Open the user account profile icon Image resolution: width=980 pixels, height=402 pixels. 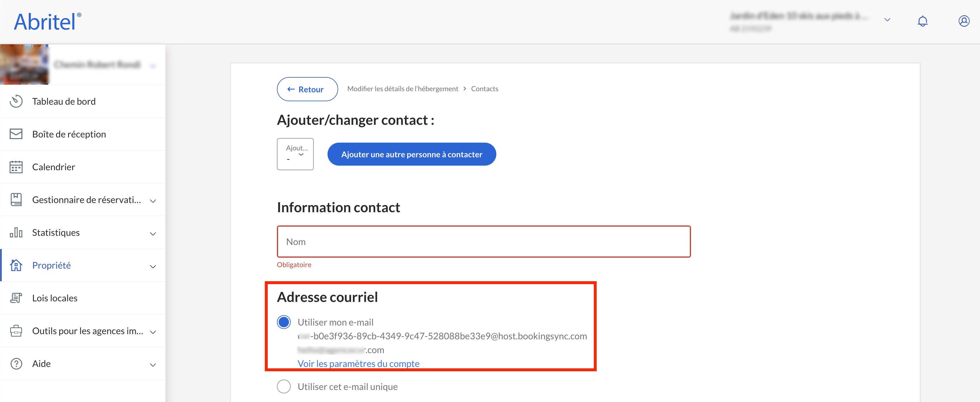[964, 21]
